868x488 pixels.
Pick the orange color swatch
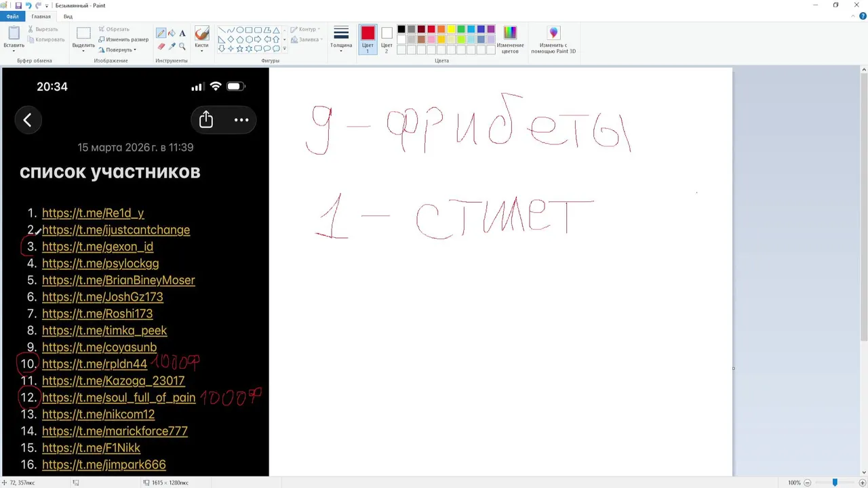(x=441, y=29)
